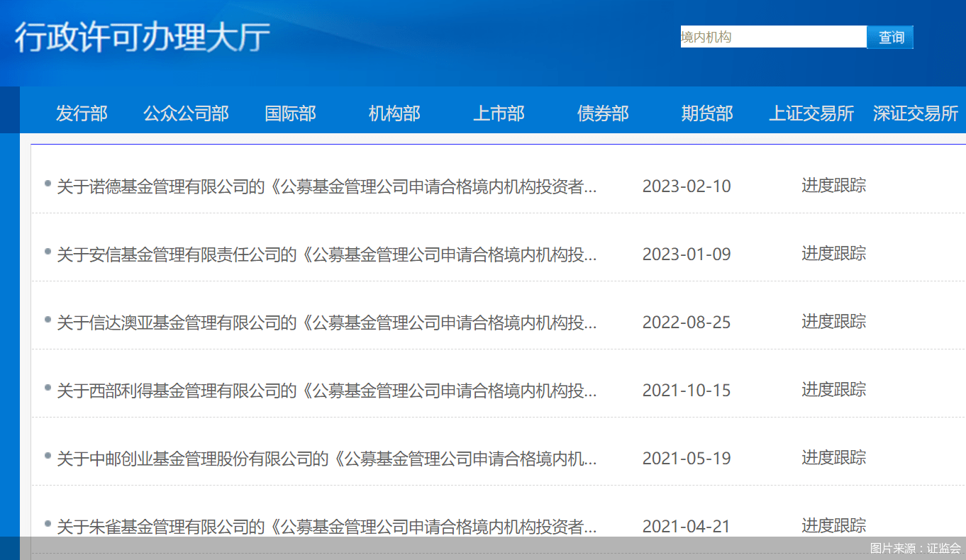Select the date 2023-01-09
This screenshot has height=560, width=966.
687,254
